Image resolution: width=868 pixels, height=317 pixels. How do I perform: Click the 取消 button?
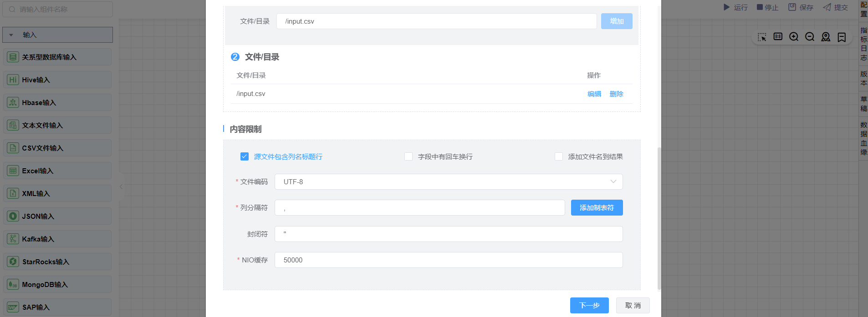pos(633,305)
